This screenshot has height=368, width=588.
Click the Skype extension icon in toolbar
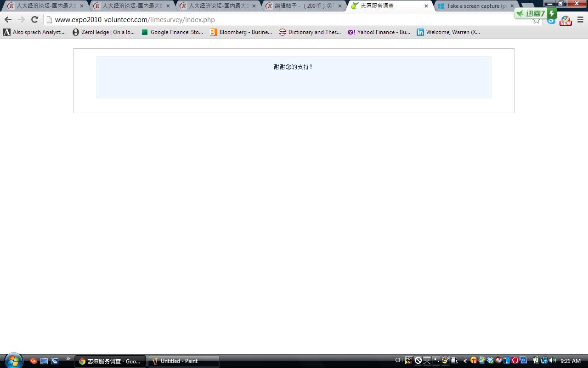coord(551,20)
